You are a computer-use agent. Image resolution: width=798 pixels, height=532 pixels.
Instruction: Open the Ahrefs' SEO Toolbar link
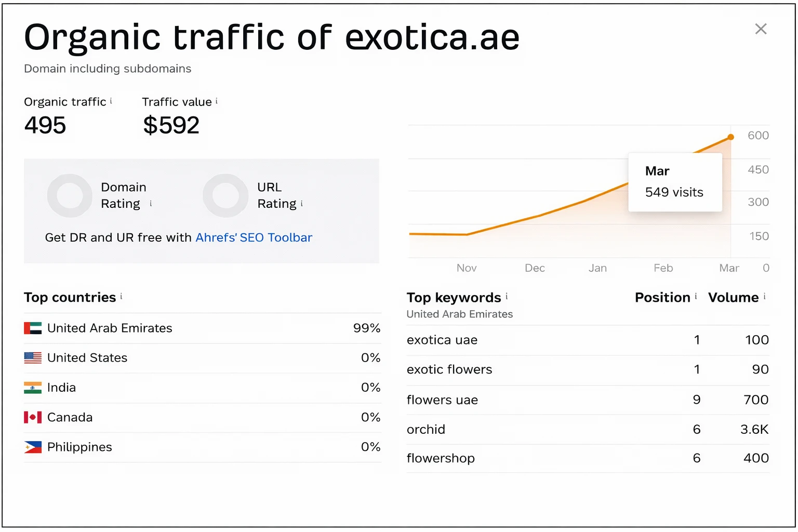point(254,237)
